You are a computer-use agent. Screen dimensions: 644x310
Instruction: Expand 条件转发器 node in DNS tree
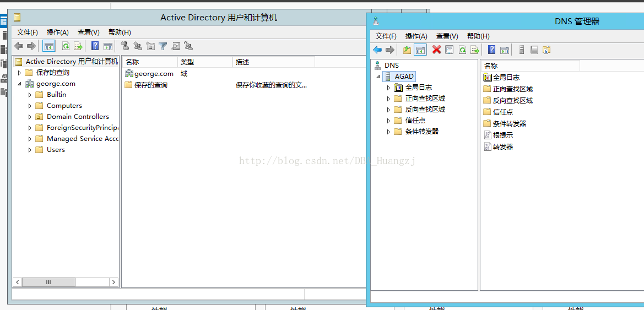pyautogui.click(x=388, y=132)
